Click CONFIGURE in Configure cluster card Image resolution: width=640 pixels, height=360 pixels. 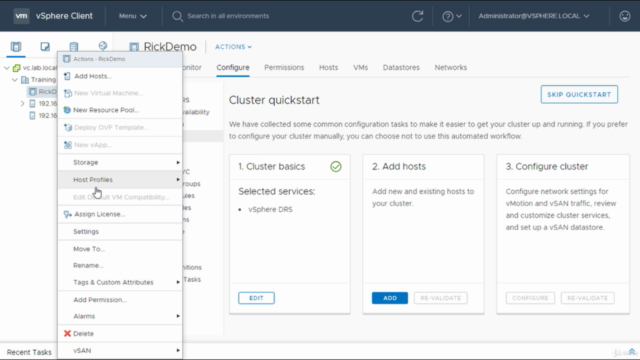530,298
